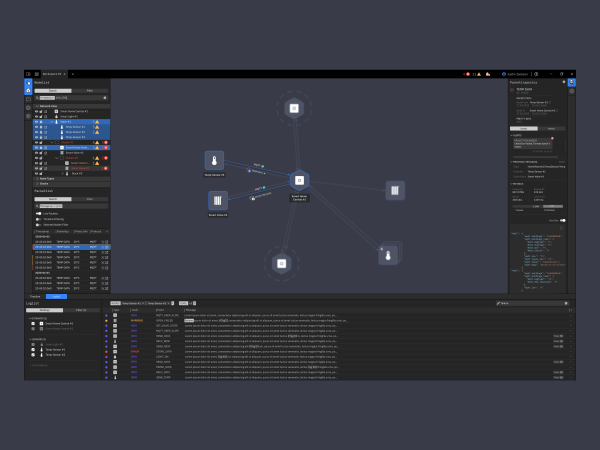Clear the Node List search with trash icon
Image resolution: width=600 pixels, height=450 pixels.
point(105,98)
